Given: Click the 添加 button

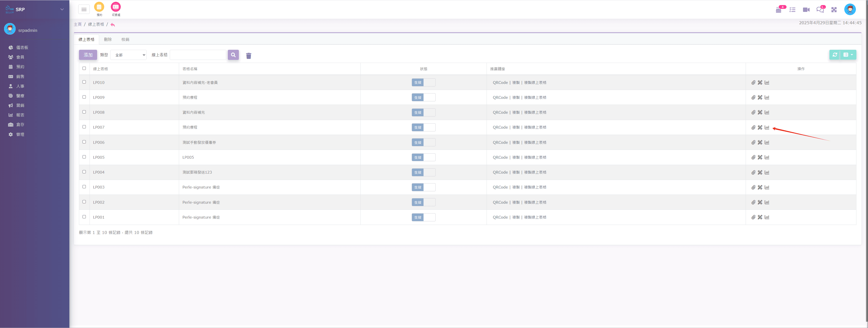Looking at the screenshot, I should click(x=88, y=55).
